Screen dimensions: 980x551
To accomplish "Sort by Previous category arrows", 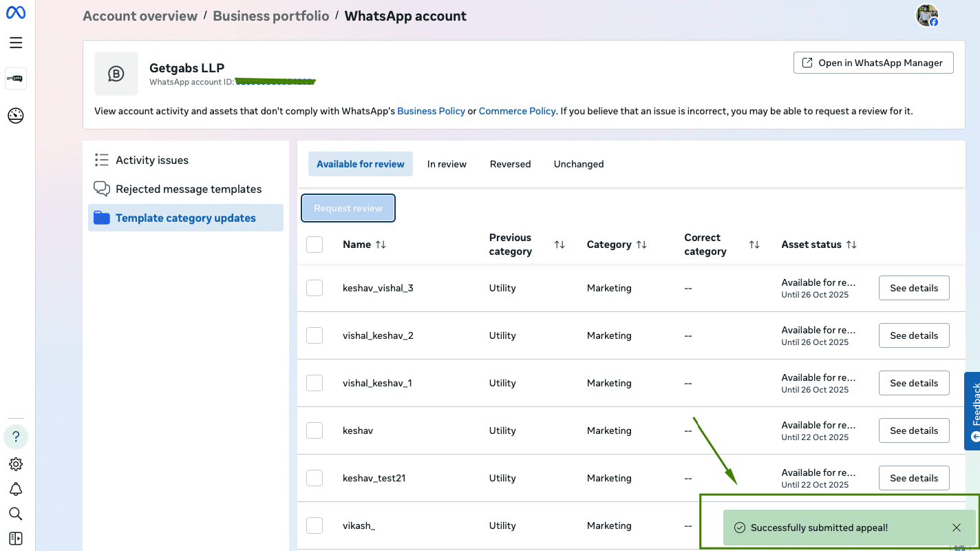I will pos(560,245).
